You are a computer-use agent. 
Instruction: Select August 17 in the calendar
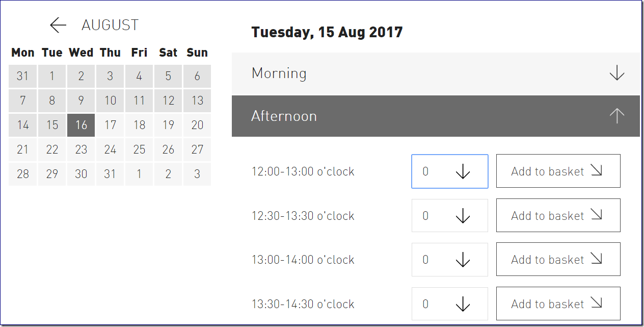[x=110, y=125]
